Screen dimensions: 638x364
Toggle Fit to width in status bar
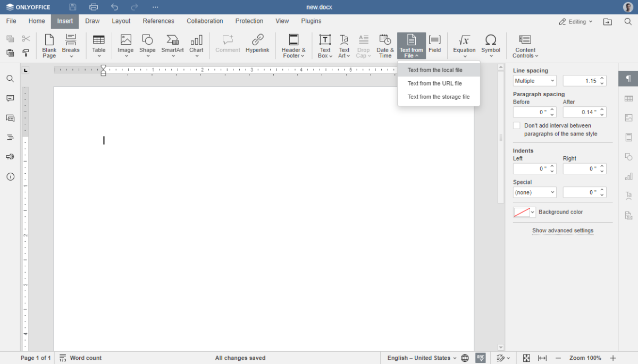coord(542,358)
